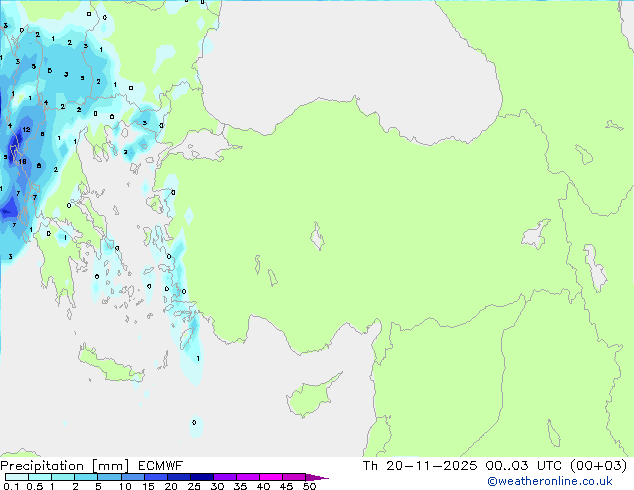Click the "ECMWF" model label
634x490 pixels.
coord(161,466)
